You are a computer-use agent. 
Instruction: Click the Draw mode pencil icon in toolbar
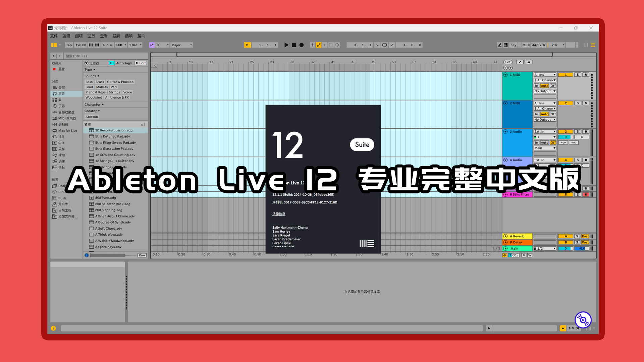(499, 45)
